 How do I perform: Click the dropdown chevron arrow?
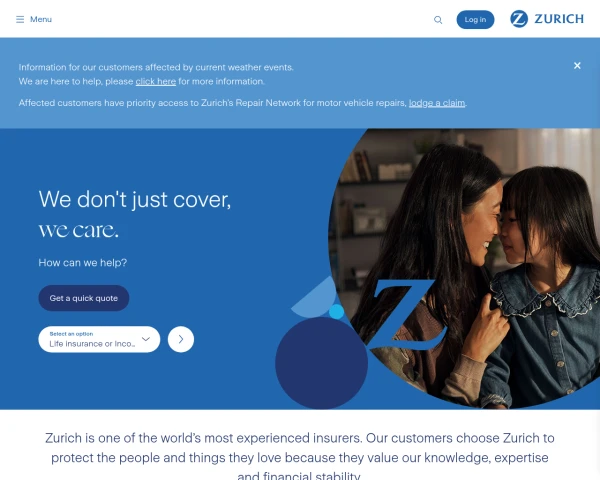click(x=146, y=339)
